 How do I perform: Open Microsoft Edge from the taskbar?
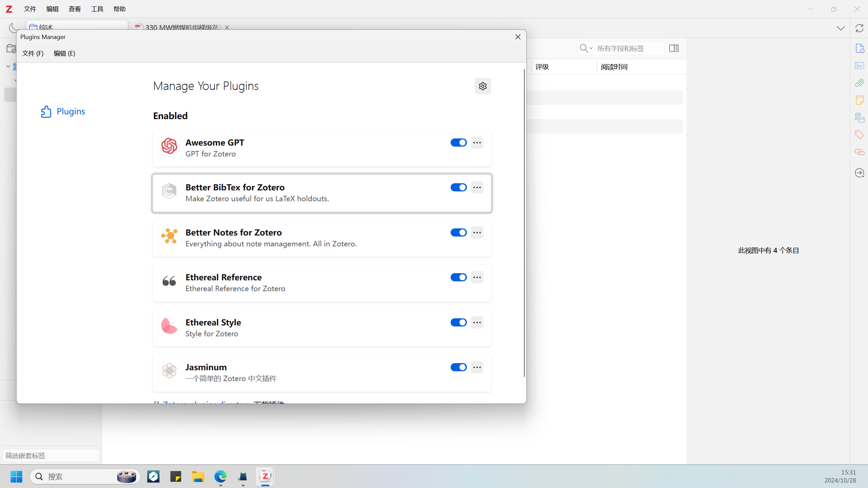[220, 476]
